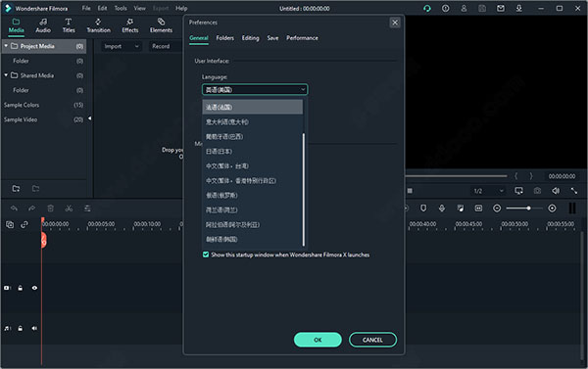Switch to Editing tab in Preferences
This screenshot has height=369, width=588.
tap(251, 38)
